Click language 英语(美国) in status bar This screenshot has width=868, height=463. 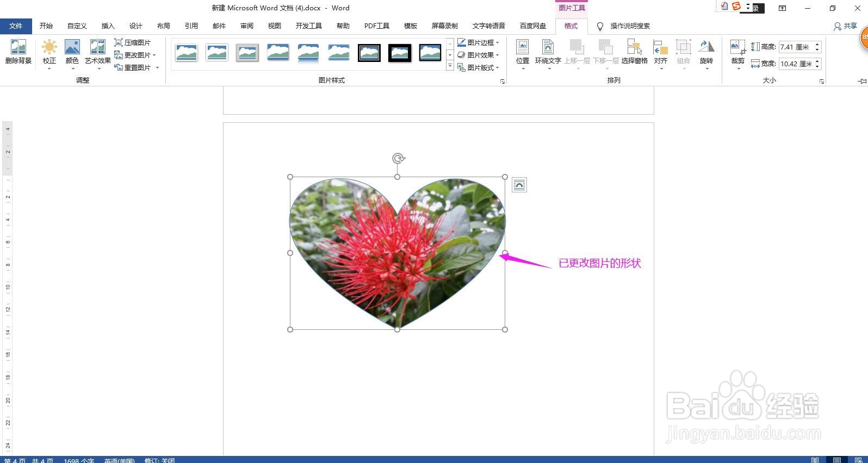click(x=119, y=460)
